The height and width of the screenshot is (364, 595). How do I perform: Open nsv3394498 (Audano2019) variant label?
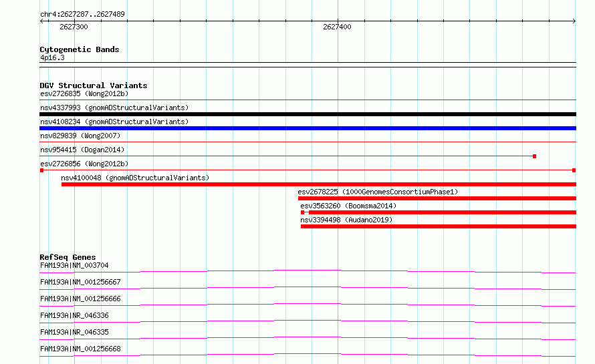click(346, 220)
